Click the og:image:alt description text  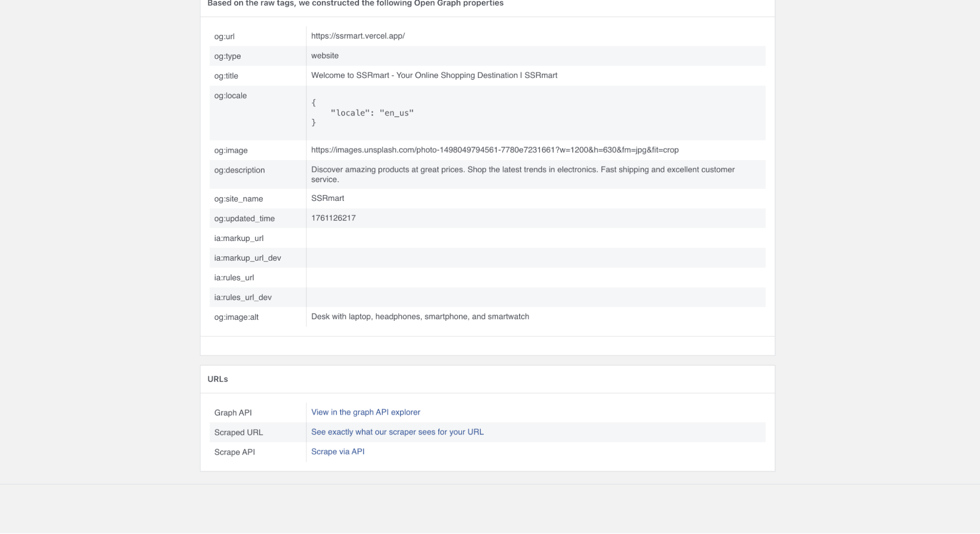420,316
